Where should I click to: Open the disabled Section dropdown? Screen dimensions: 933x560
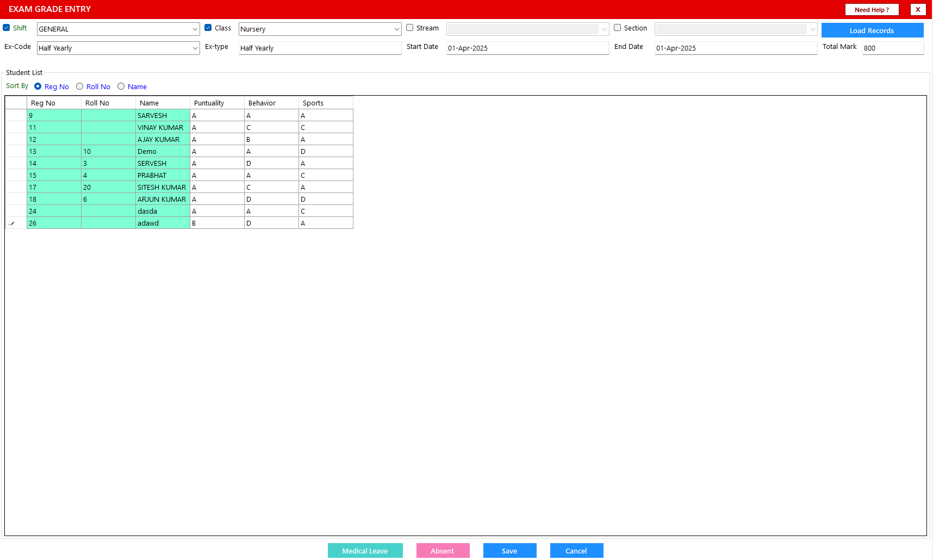tap(736, 29)
